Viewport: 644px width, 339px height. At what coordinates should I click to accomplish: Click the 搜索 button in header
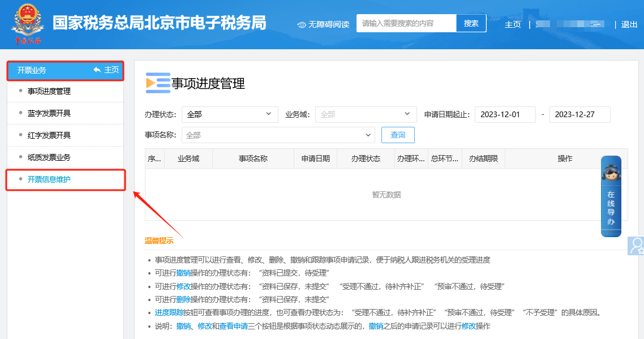471,23
